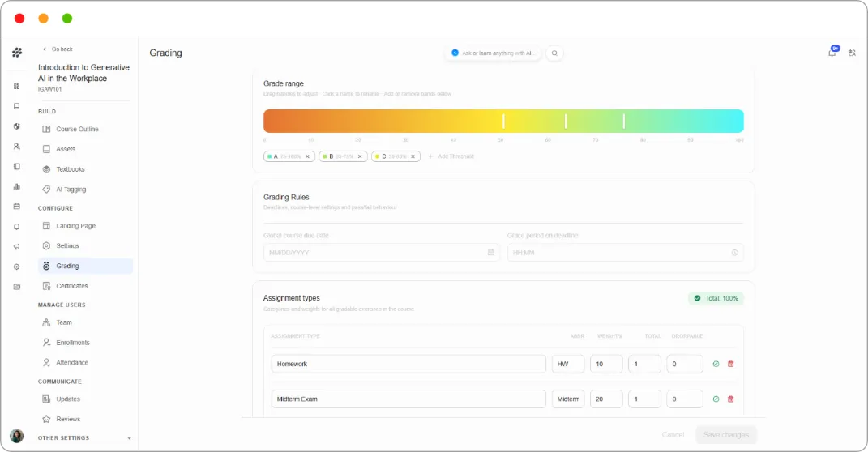Click the C grade band name

(383, 156)
